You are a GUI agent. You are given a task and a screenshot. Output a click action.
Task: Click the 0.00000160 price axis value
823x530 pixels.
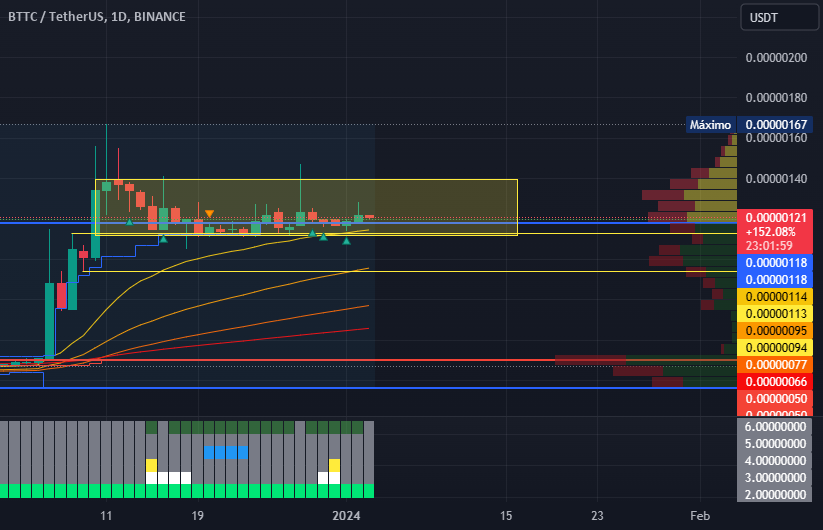point(776,138)
